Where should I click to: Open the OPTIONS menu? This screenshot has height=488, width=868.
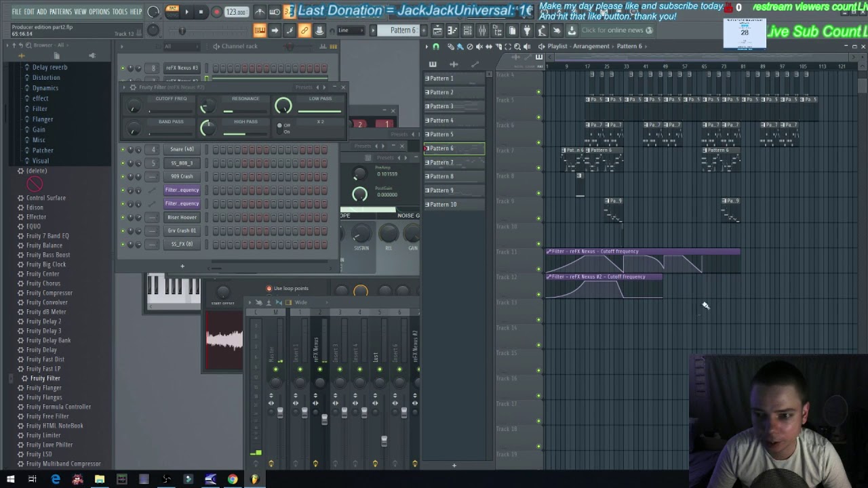click(100, 12)
